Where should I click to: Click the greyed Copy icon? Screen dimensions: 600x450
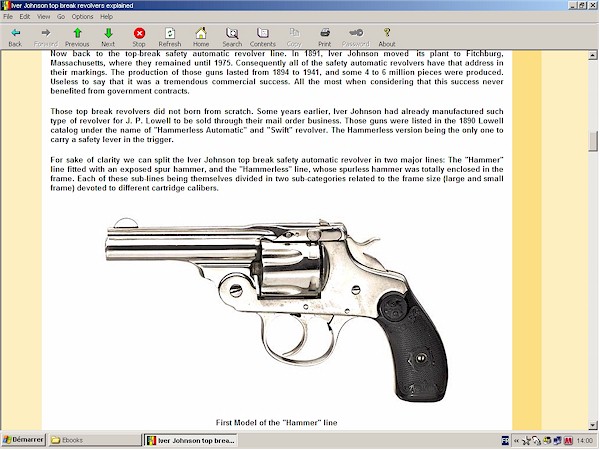[294, 37]
